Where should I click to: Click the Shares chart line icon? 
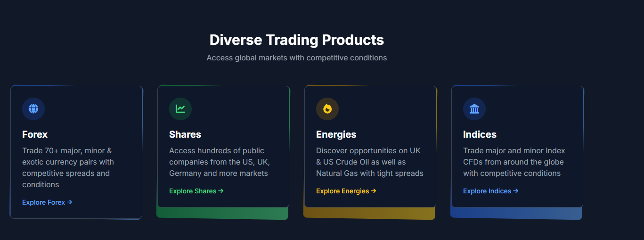coord(180,109)
